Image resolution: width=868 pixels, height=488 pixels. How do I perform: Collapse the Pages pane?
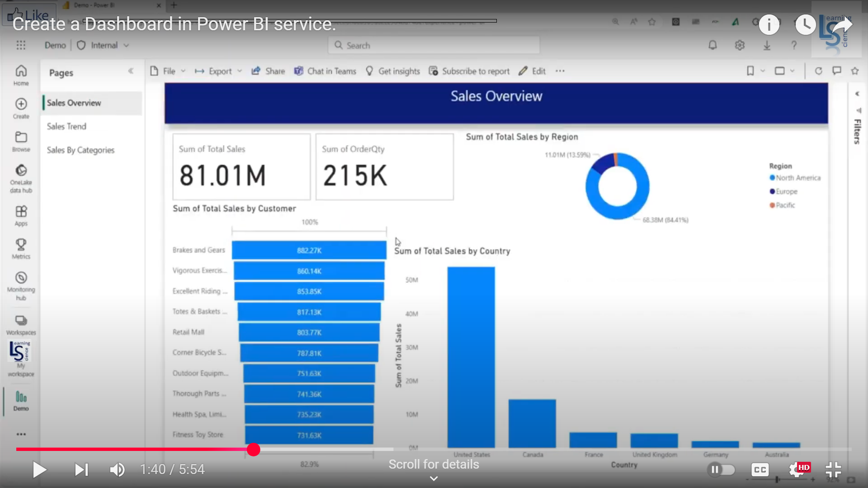click(131, 71)
